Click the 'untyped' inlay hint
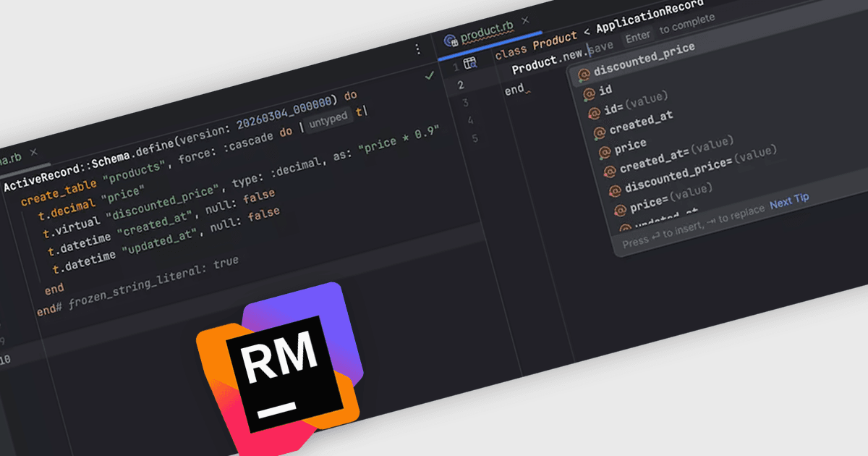This screenshot has width=868, height=456. pyautogui.click(x=328, y=120)
